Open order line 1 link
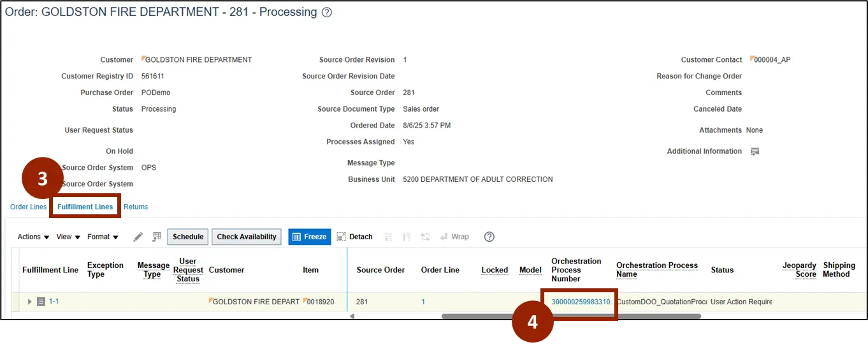Viewport: 868px width, 347px height. [x=423, y=302]
